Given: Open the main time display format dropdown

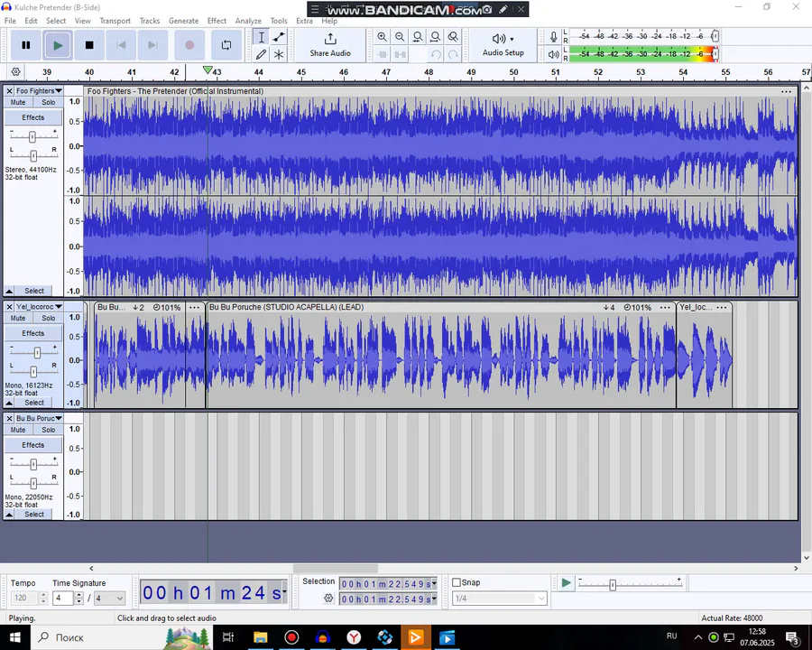Looking at the screenshot, I should point(284,592).
